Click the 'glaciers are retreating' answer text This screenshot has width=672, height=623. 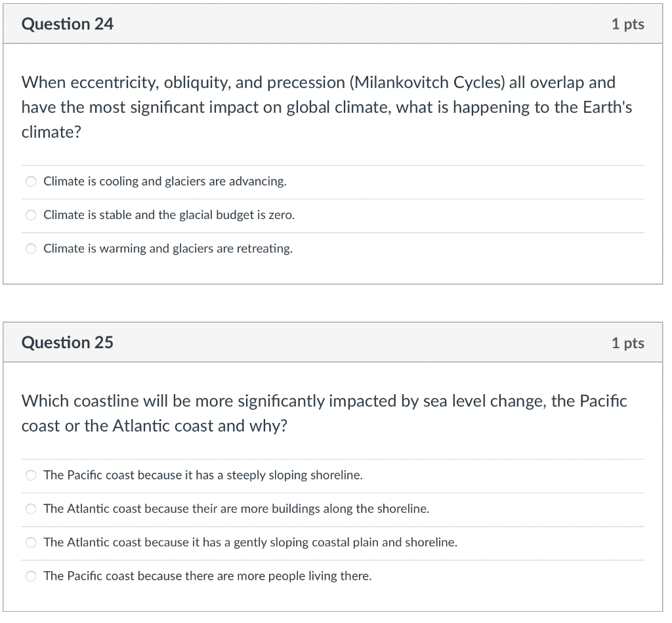168,249
